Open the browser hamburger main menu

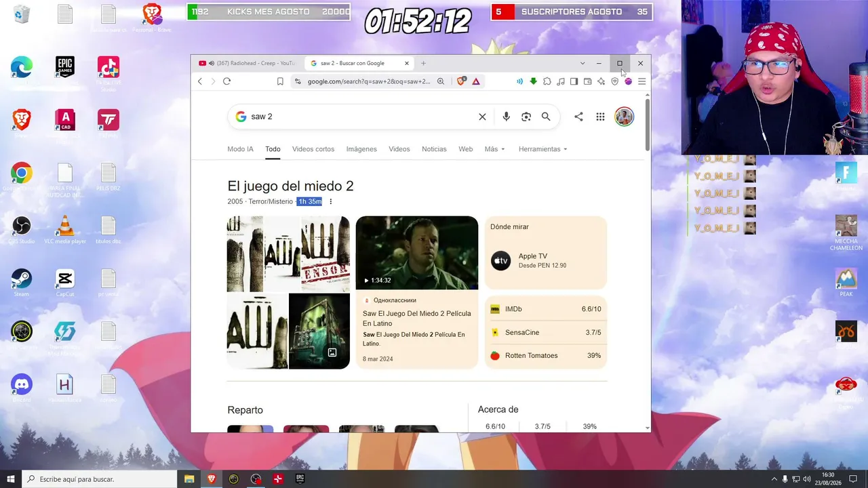coord(642,81)
